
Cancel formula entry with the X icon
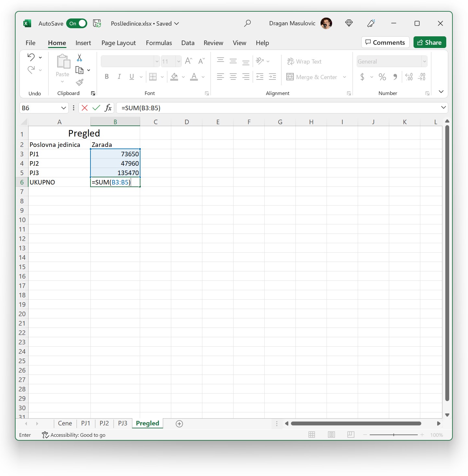pos(85,108)
